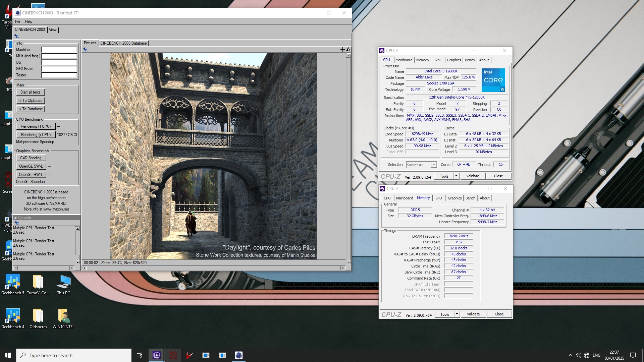Open the TurboV_Co... folder on desktop

coord(38,285)
